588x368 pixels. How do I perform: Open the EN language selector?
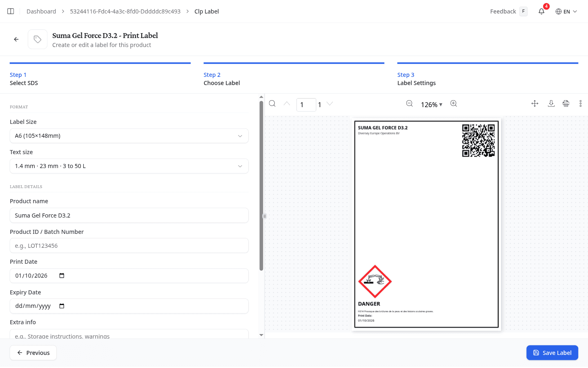tap(566, 11)
